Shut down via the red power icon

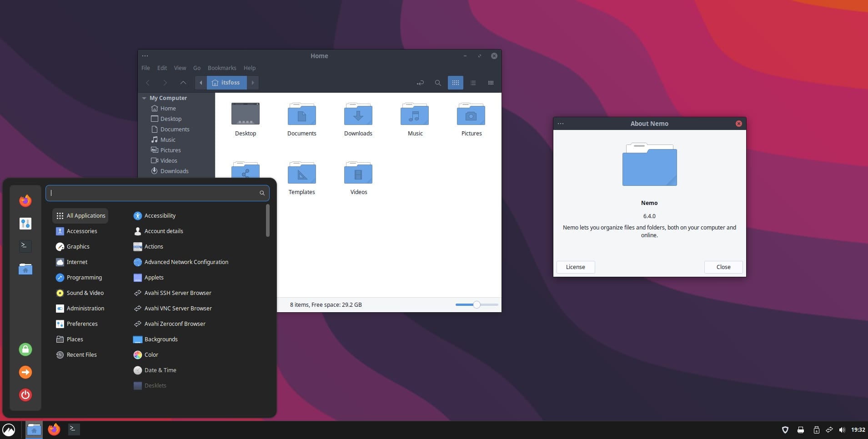25,394
